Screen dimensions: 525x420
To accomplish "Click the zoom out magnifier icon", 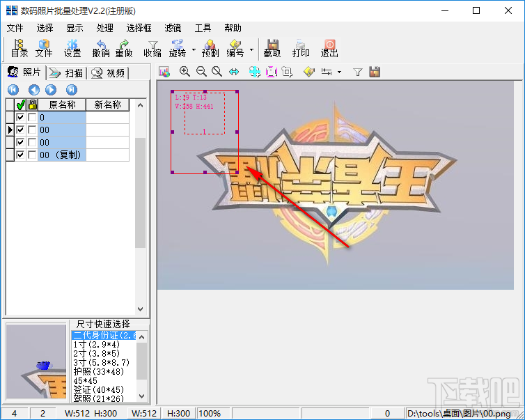I will coord(201,71).
